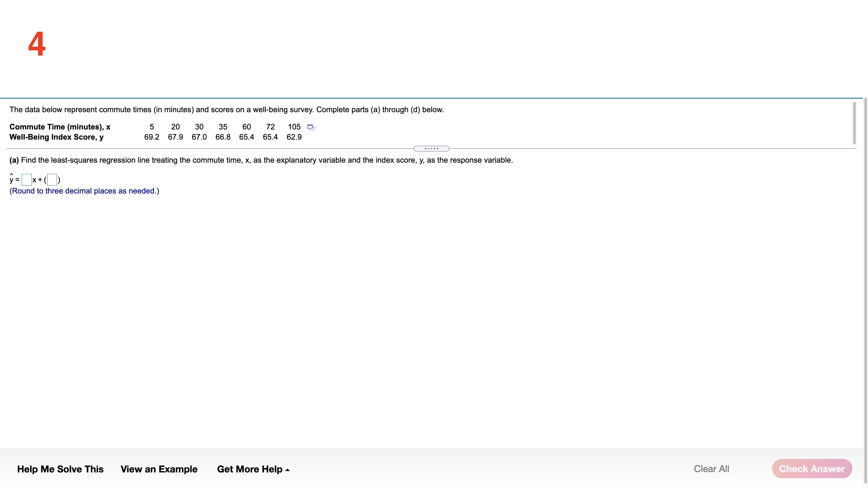Click the intercept input box in parentheses

pyautogui.click(x=52, y=179)
